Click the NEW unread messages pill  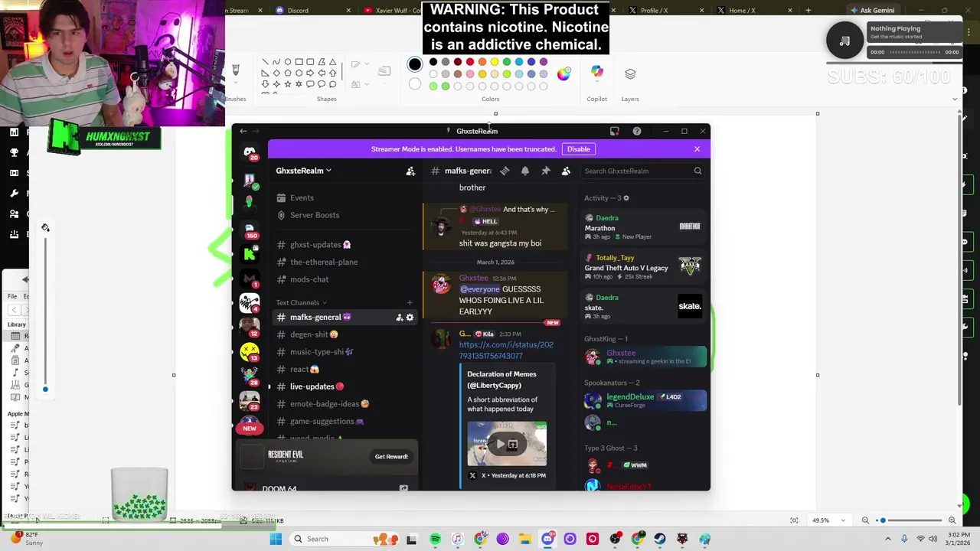coord(250,429)
